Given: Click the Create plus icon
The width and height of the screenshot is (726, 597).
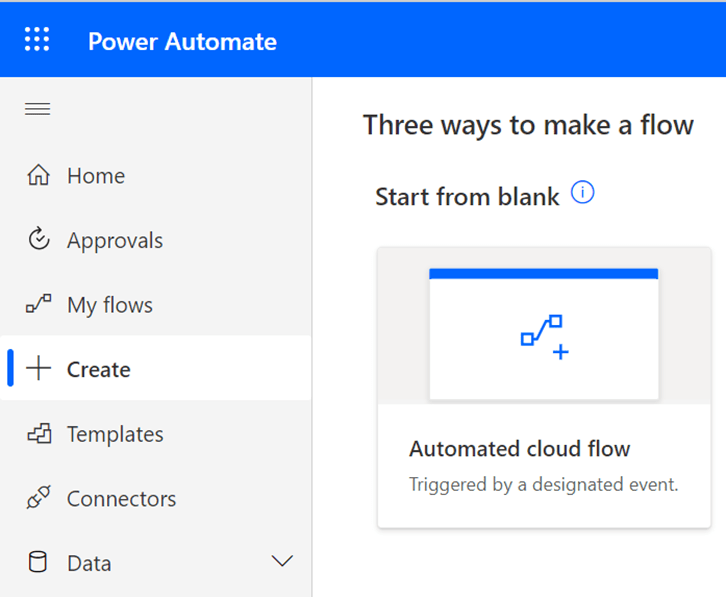Looking at the screenshot, I should coord(38,368).
